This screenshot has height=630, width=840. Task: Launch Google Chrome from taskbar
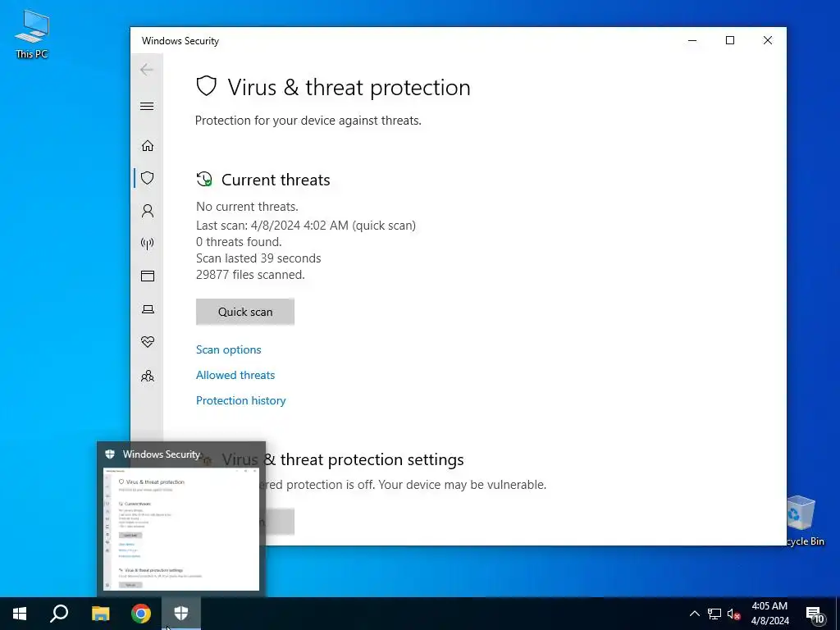click(x=141, y=614)
